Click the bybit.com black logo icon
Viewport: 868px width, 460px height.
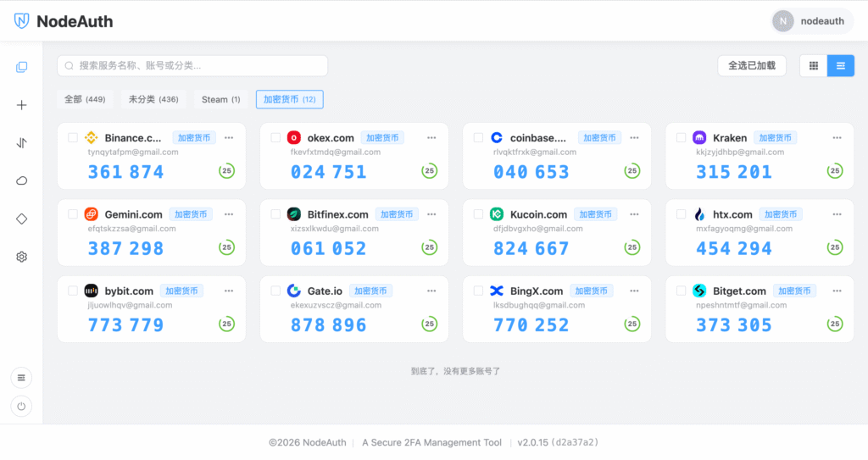92,291
